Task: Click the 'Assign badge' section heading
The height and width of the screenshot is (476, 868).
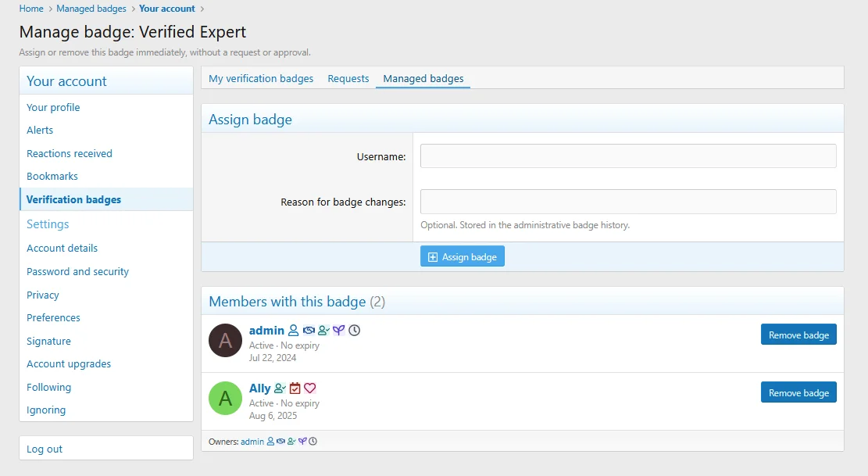Action: click(x=250, y=120)
